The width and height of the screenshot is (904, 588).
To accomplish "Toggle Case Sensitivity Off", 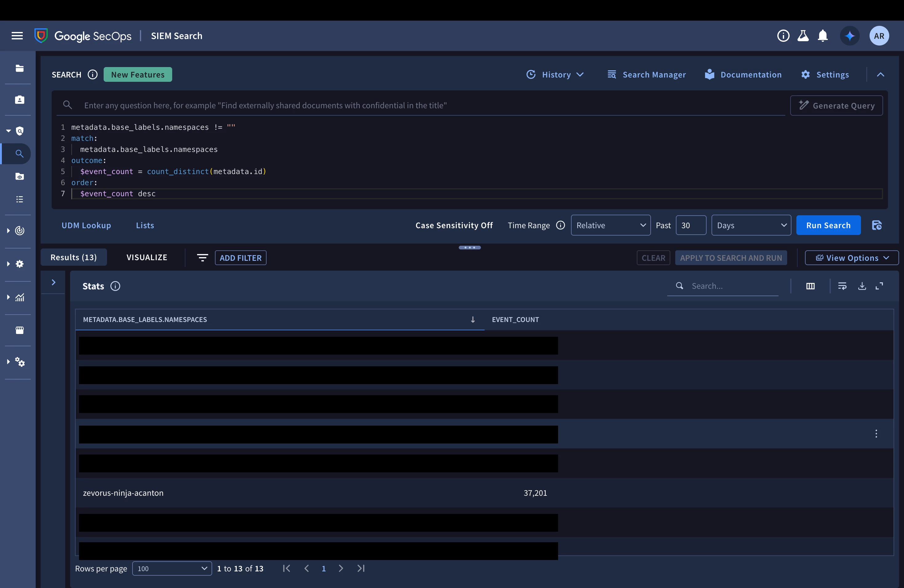I will click(454, 225).
